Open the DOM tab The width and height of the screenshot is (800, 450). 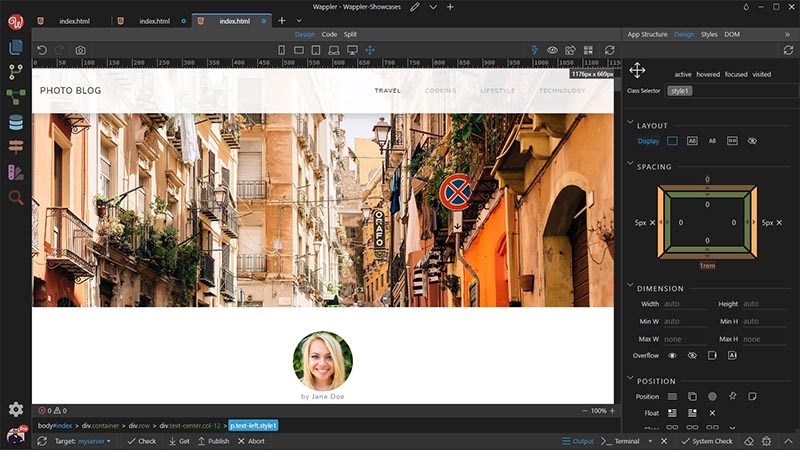click(x=732, y=34)
